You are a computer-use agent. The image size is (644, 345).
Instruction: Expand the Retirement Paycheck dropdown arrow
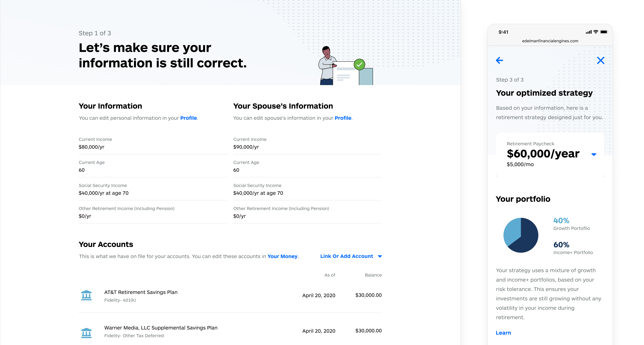point(594,154)
